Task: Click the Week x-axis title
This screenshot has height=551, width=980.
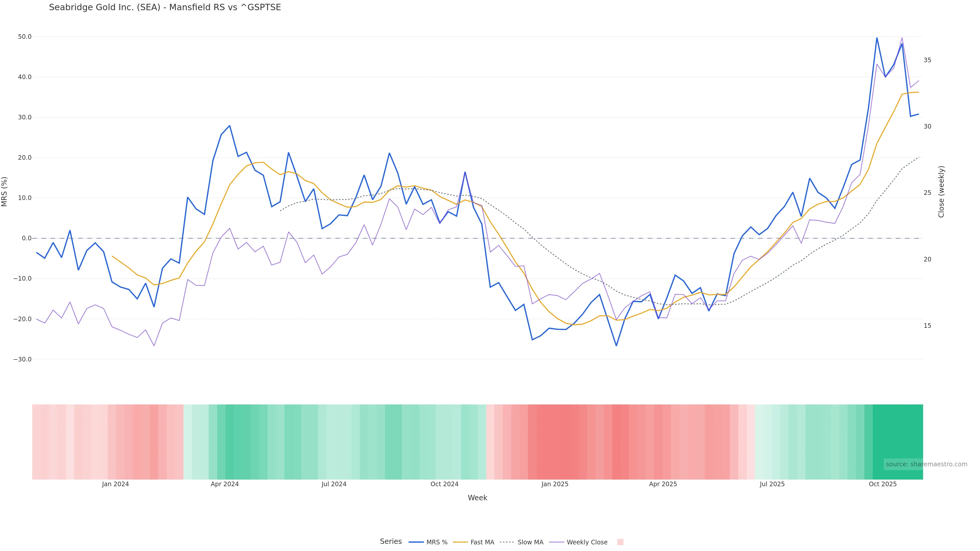Action: pyautogui.click(x=477, y=498)
